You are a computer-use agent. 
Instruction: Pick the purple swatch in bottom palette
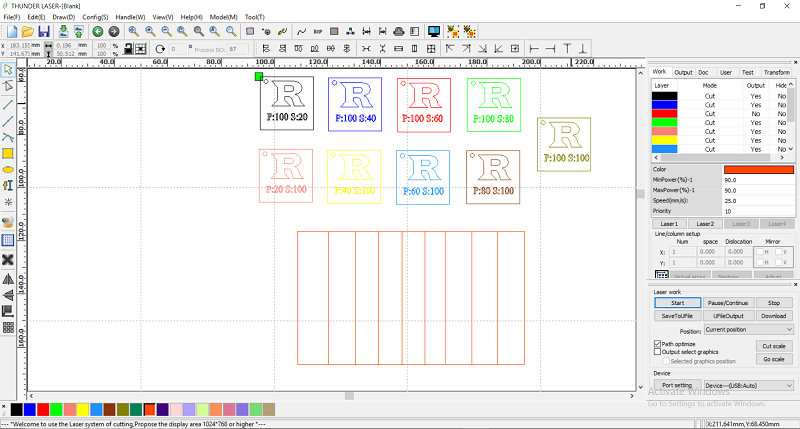coord(162,409)
